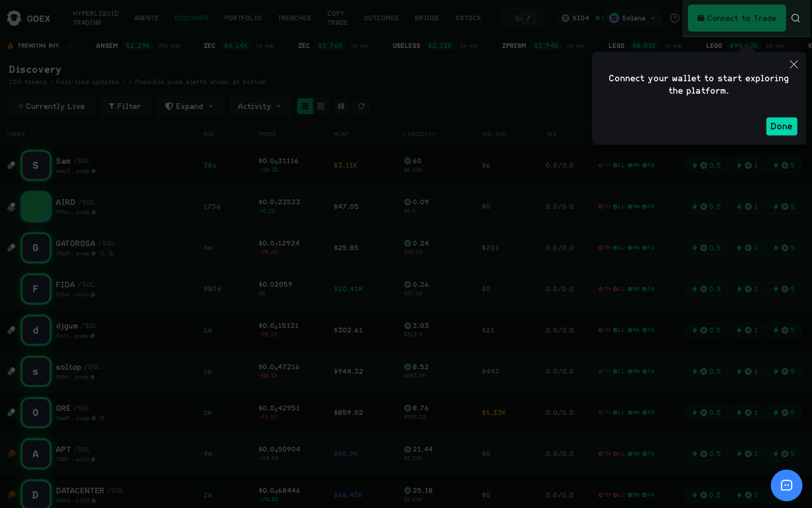Screen dimensions: 812x508
Task: Click the GDEX logo icon
Action: (x=14, y=18)
